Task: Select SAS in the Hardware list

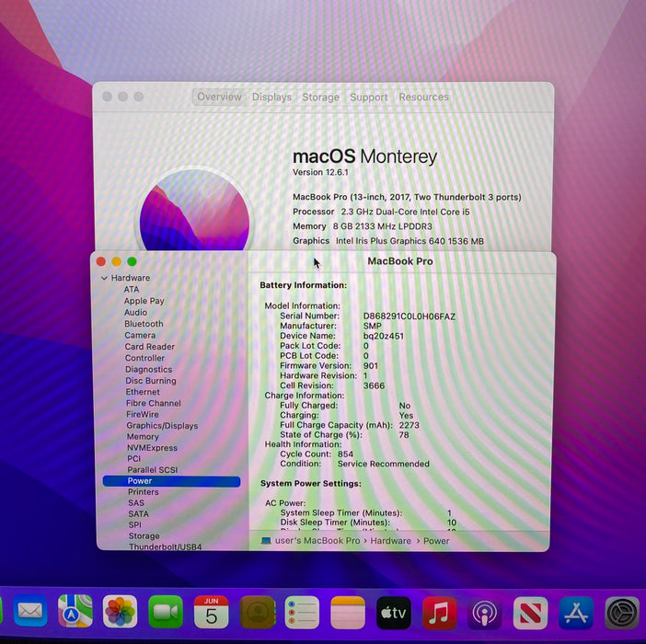Action: click(x=136, y=503)
